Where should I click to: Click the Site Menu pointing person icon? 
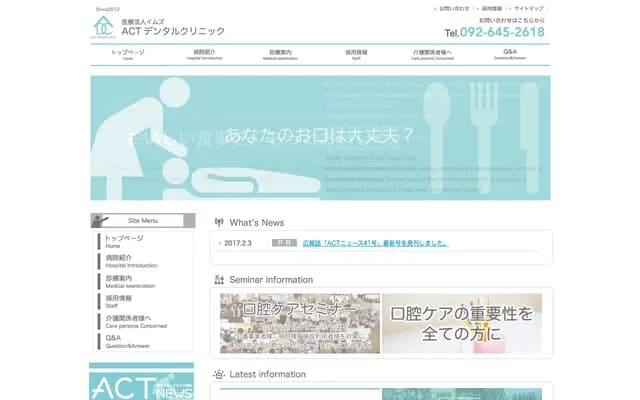pos(101,221)
